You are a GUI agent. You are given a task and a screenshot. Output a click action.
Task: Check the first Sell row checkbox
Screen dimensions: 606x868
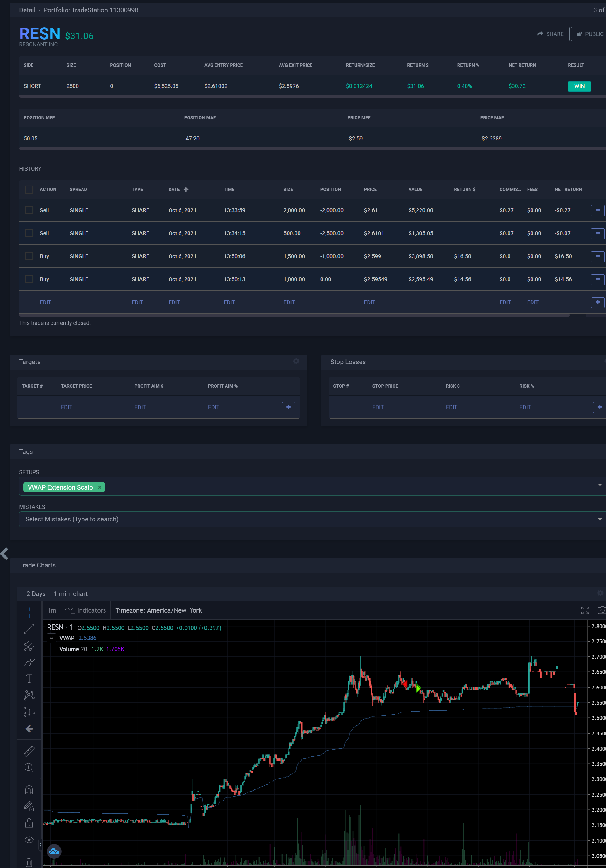click(x=29, y=210)
